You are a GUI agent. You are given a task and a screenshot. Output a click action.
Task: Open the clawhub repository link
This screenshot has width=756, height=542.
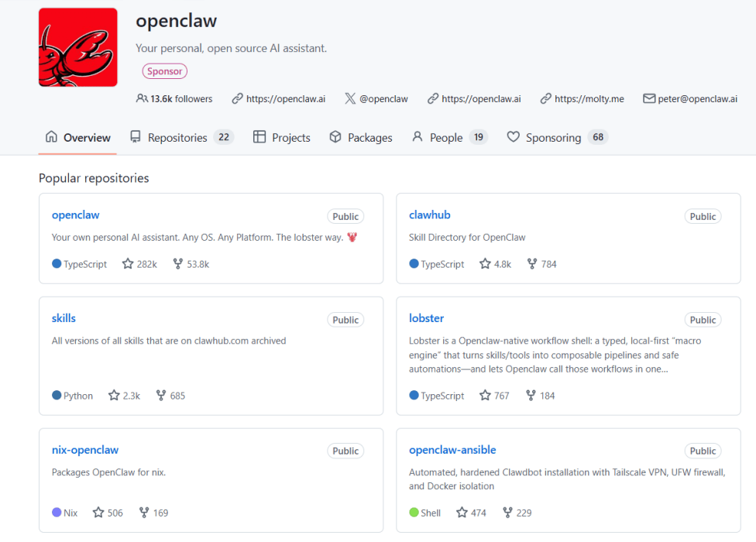click(429, 215)
